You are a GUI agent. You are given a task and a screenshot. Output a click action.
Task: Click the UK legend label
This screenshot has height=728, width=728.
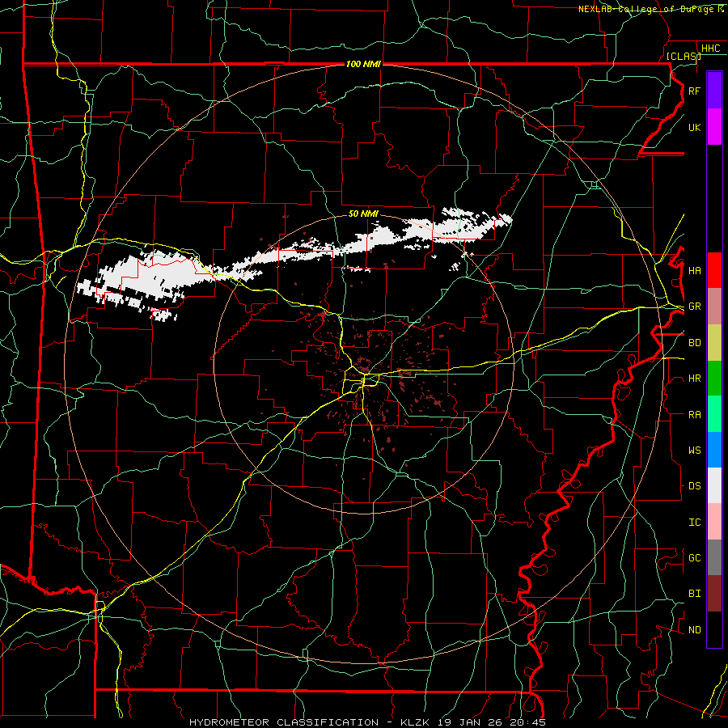[694, 127]
